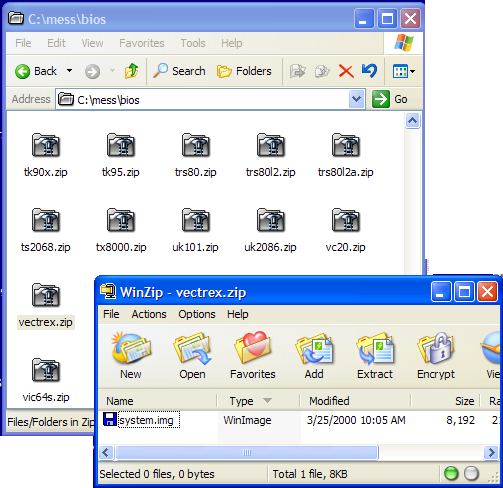The width and height of the screenshot is (503, 488).
Task: Expand the Address bar dropdown
Action: click(356, 99)
